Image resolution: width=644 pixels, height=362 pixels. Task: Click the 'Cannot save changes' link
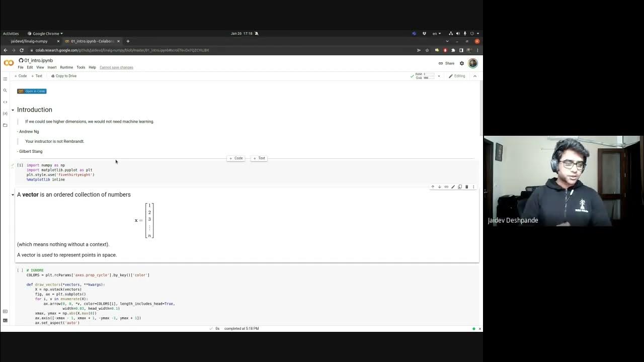click(116, 67)
